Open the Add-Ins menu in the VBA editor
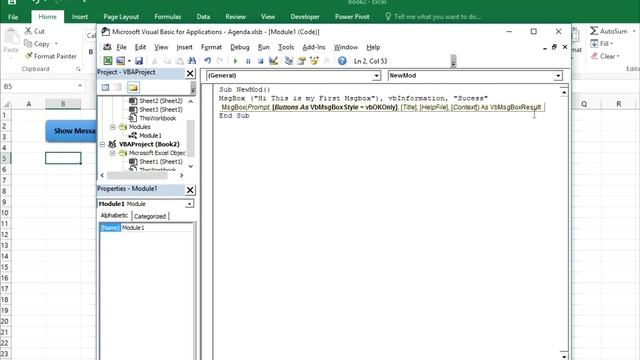 click(313, 47)
